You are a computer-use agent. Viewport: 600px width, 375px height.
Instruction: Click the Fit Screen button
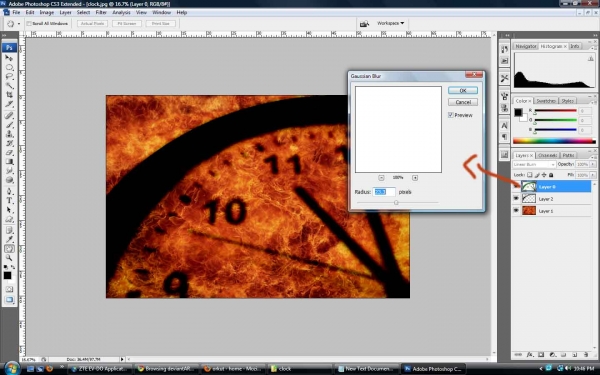(x=127, y=24)
